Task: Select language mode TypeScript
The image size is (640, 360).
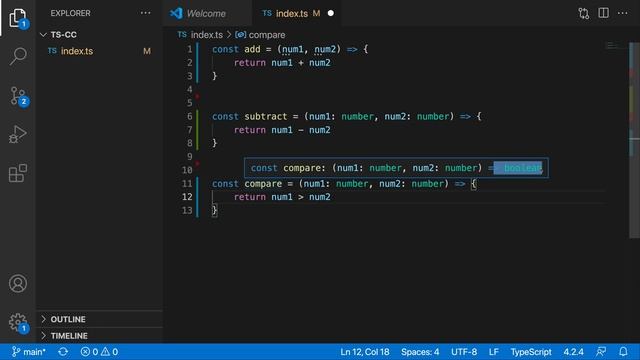Action: 531,351
